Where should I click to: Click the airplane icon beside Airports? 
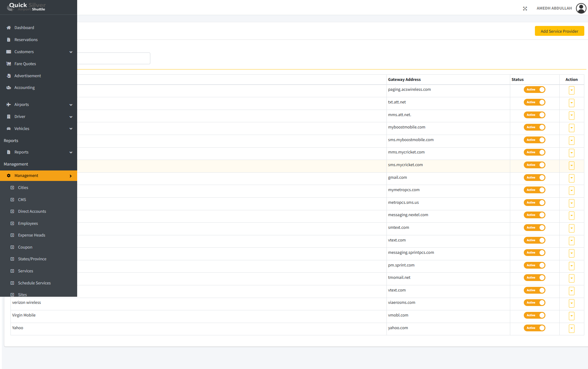pyautogui.click(x=9, y=105)
